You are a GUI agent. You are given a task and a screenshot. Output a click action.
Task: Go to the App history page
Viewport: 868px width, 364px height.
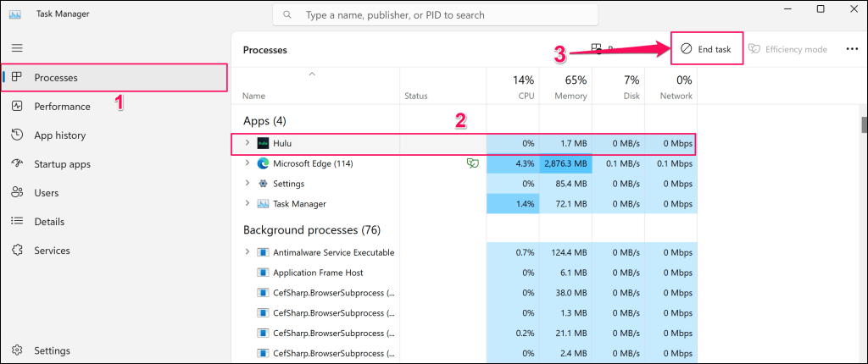[x=59, y=135]
